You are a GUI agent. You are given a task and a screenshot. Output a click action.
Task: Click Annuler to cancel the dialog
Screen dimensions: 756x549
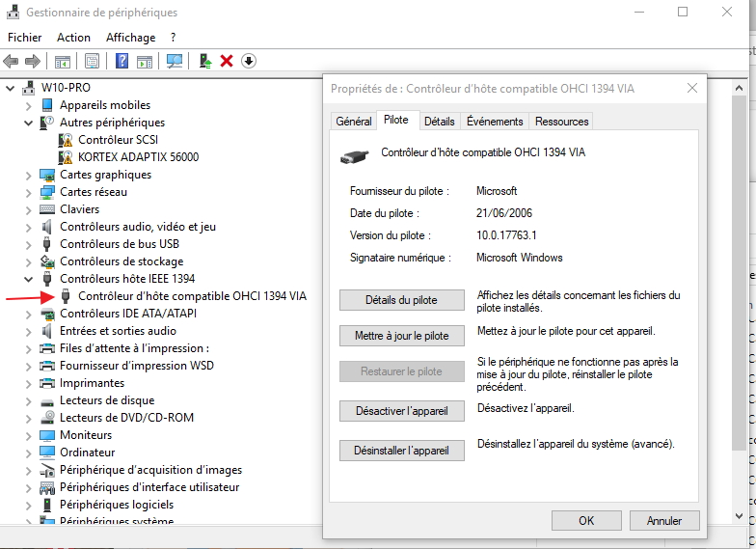click(663, 521)
